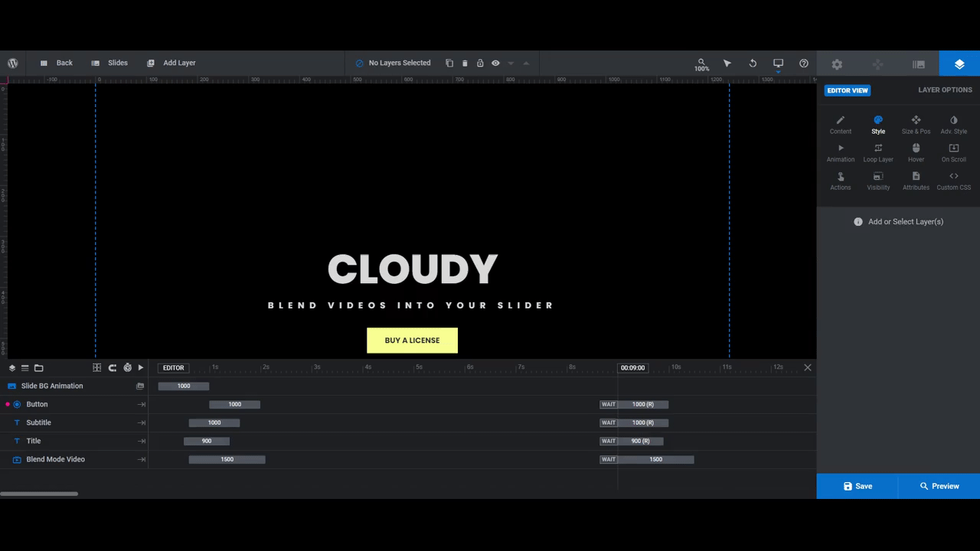Click the Buy A License button

pyautogui.click(x=412, y=340)
